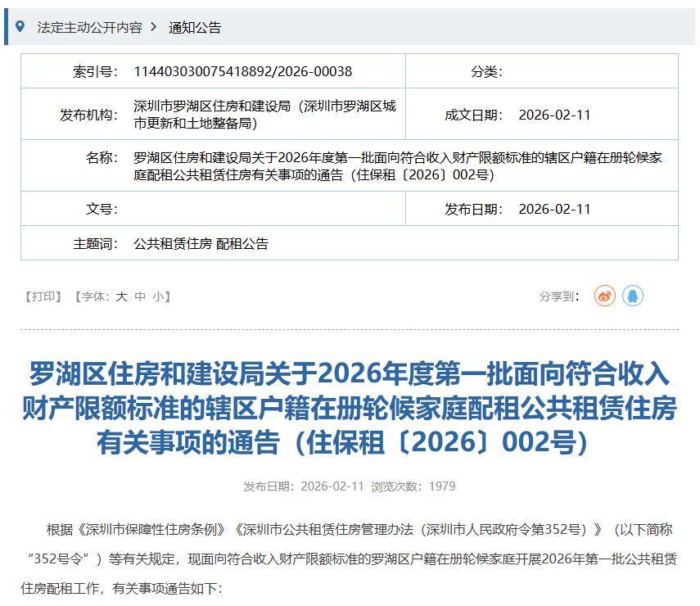Open the 通知公告 breadcrumb section
This screenshot has width=700, height=606.
tap(194, 27)
